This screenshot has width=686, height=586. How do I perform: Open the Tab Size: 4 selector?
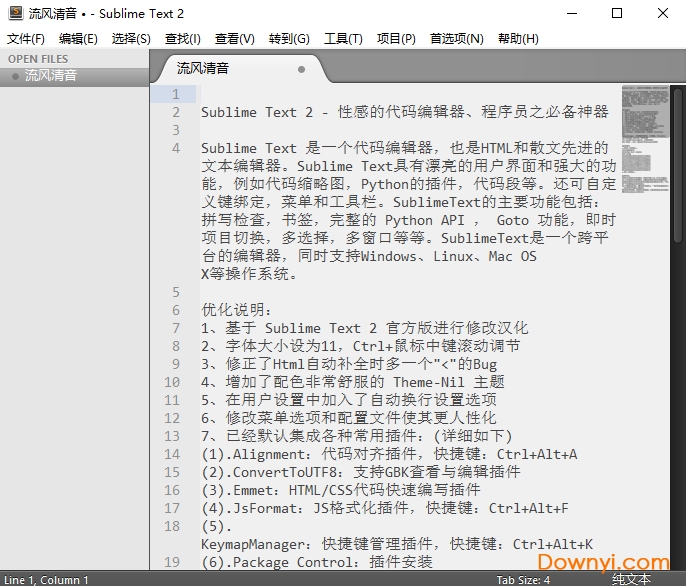click(523, 579)
